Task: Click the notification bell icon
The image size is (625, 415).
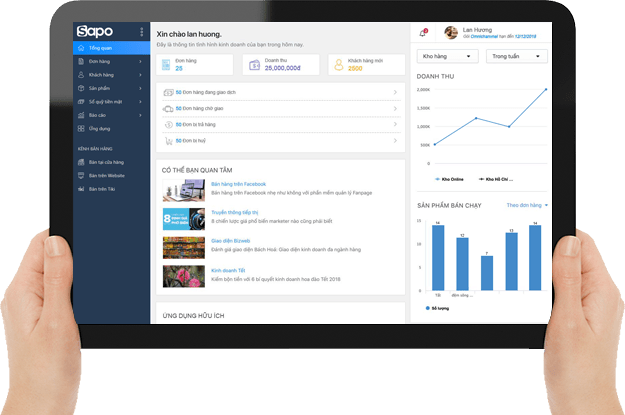Action: point(424,32)
